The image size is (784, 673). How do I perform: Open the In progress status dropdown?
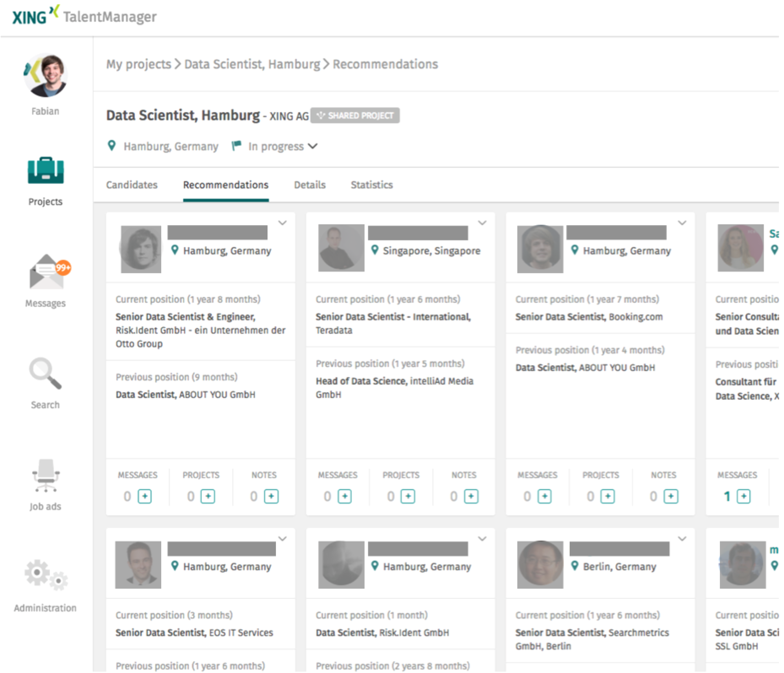tap(283, 146)
